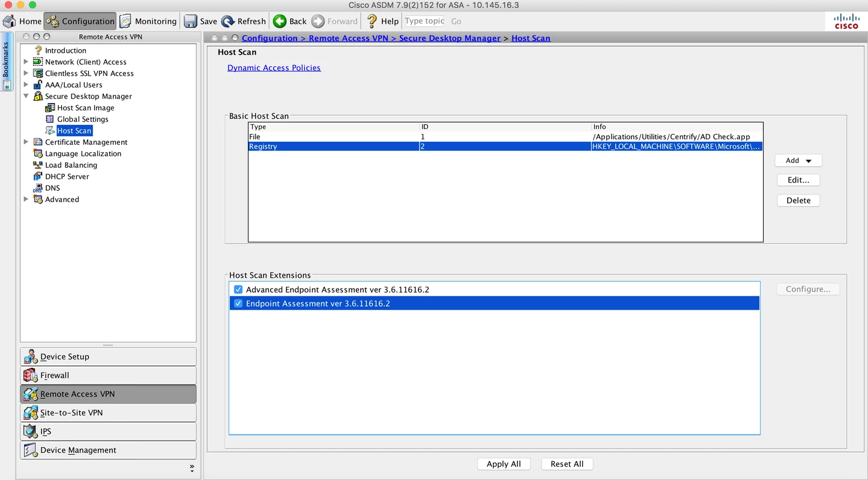Click the Home toolbar icon
Viewport: 868px width, 480px height.
click(x=10, y=21)
